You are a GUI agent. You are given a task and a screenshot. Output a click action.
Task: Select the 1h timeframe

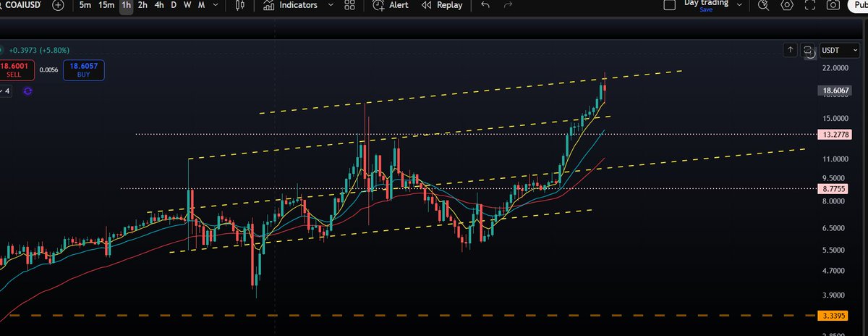[127, 5]
